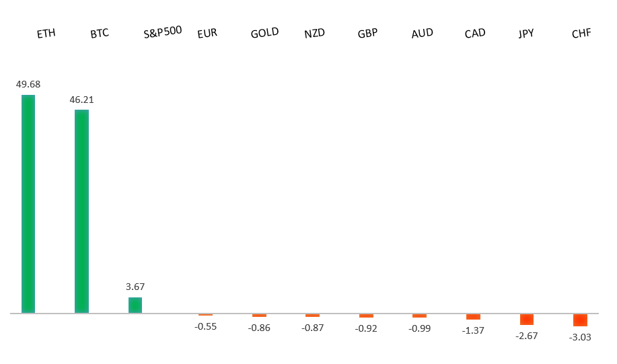Select the BTC category label
The height and width of the screenshot is (364, 617).
coord(100,33)
